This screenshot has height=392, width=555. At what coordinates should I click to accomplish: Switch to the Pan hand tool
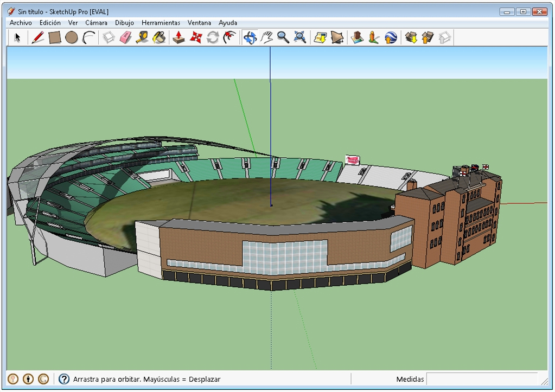[266, 37]
